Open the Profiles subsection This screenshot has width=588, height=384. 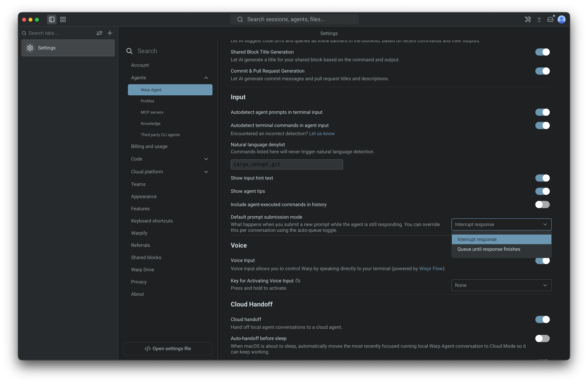[x=147, y=101]
